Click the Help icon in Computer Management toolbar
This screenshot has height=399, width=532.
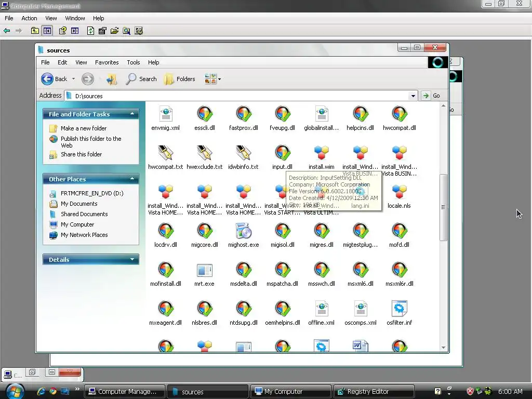coord(62,31)
